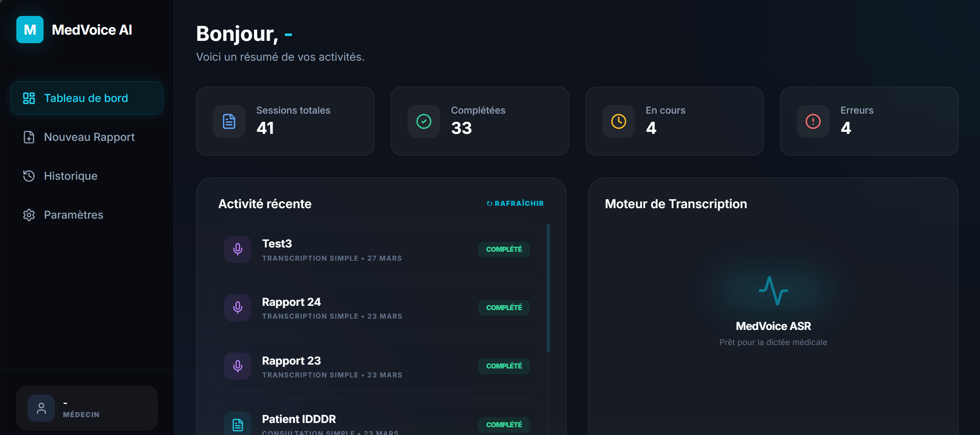Image resolution: width=980 pixels, height=435 pixels.
Task: Open the Tableau de bord page
Action: (87, 98)
